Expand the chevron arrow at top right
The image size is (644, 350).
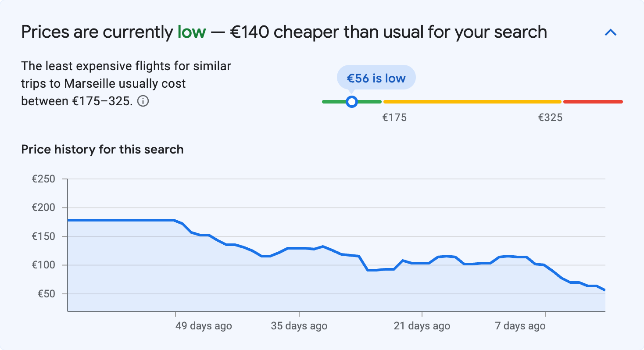tap(611, 32)
